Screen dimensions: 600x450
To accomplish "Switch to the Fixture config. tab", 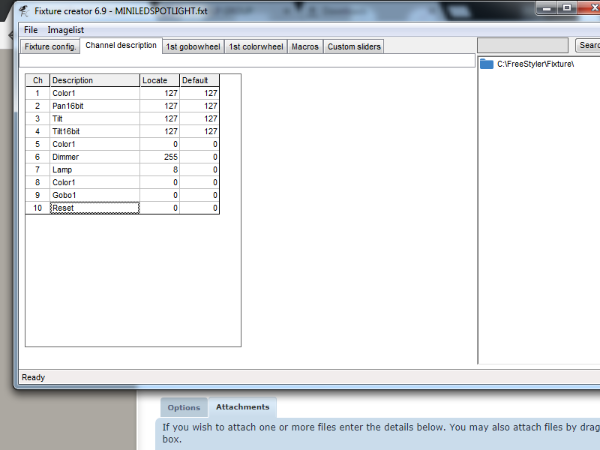I will click(x=51, y=47).
